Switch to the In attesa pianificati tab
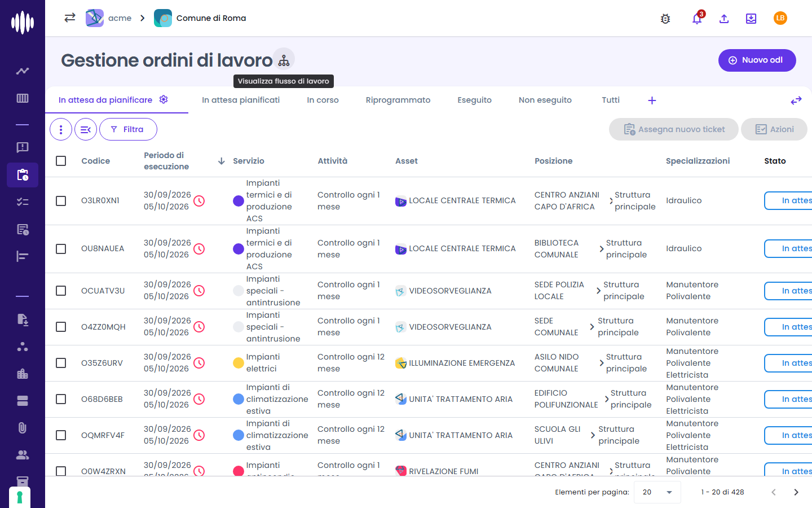The height and width of the screenshot is (508, 812). point(241,100)
